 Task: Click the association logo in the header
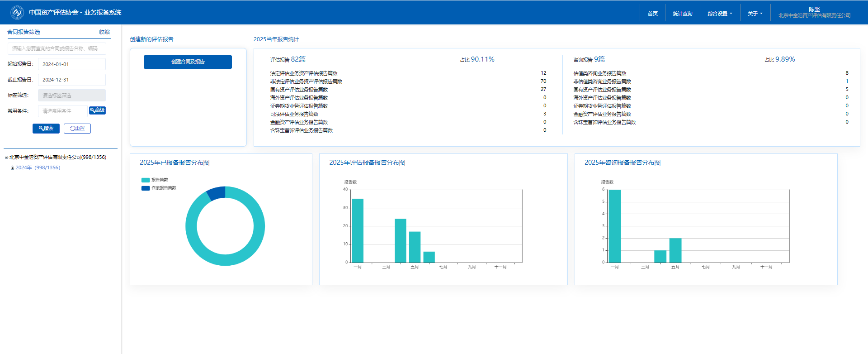[x=17, y=13]
